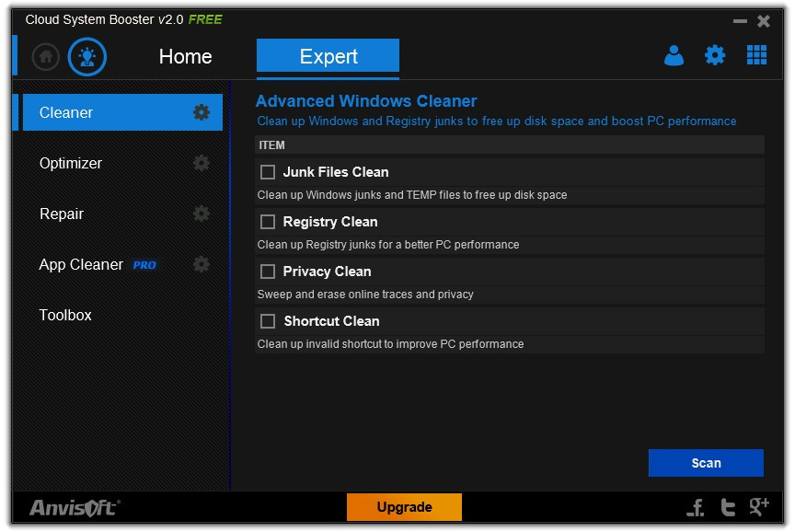This screenshot has height=532, width=795.
Task: Open the grid apps menu icon
Action: (756, 55)
